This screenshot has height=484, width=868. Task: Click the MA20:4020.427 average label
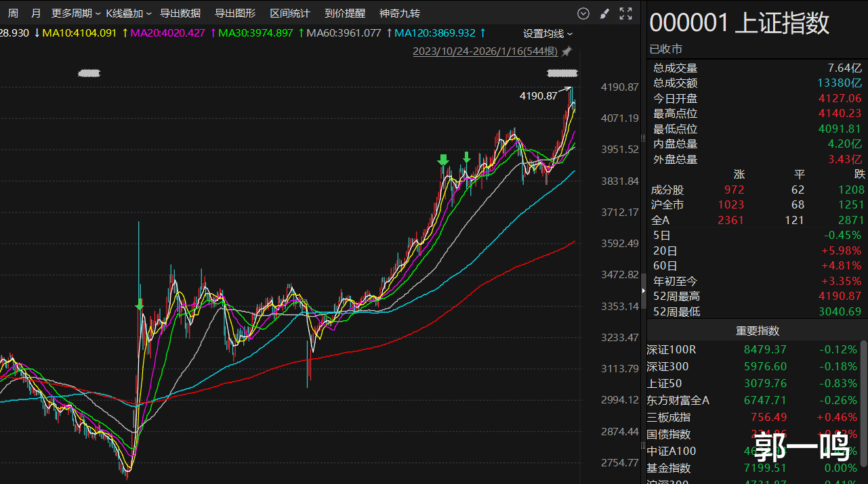coord(167,33)
